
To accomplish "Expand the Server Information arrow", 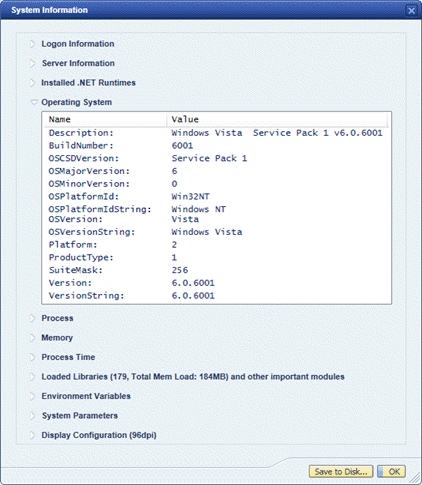I will [x=32, y=63].
